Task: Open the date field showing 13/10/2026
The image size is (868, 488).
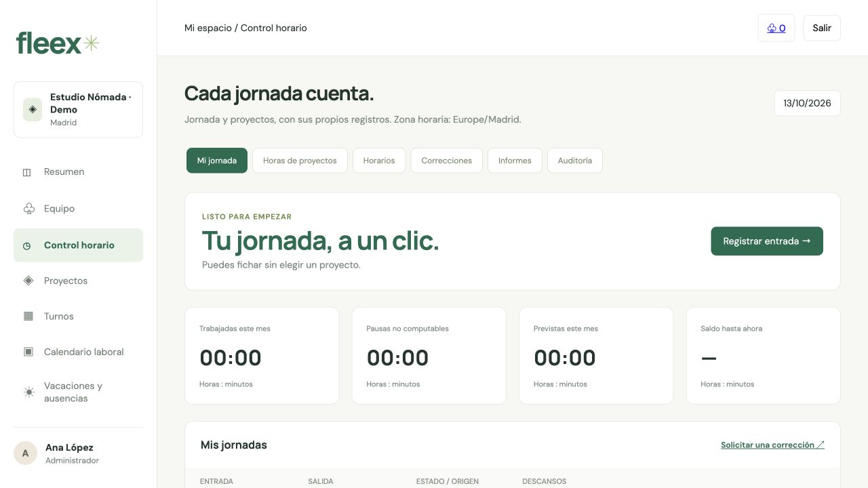Action: tap(807, 104)
